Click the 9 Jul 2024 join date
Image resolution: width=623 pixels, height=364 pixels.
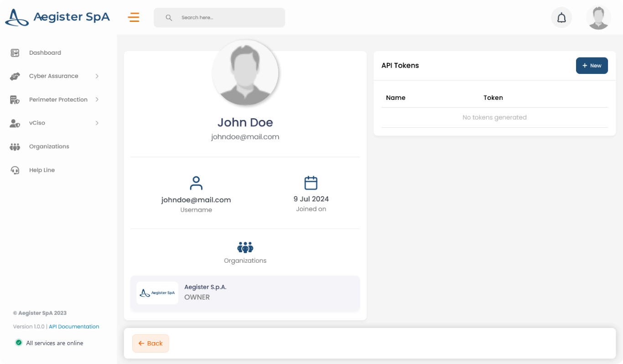pos(311,199)
